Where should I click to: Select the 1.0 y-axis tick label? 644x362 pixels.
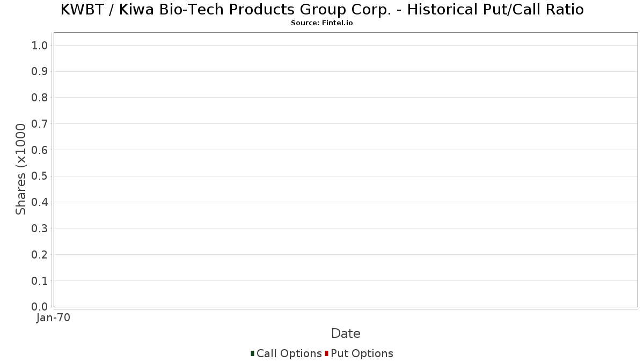[40, 46]
